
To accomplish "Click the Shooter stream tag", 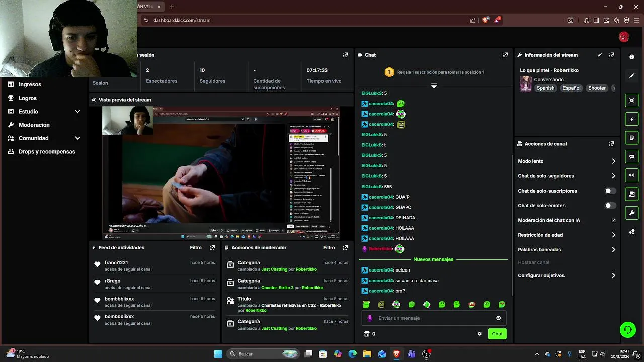I will coord(597,88).
